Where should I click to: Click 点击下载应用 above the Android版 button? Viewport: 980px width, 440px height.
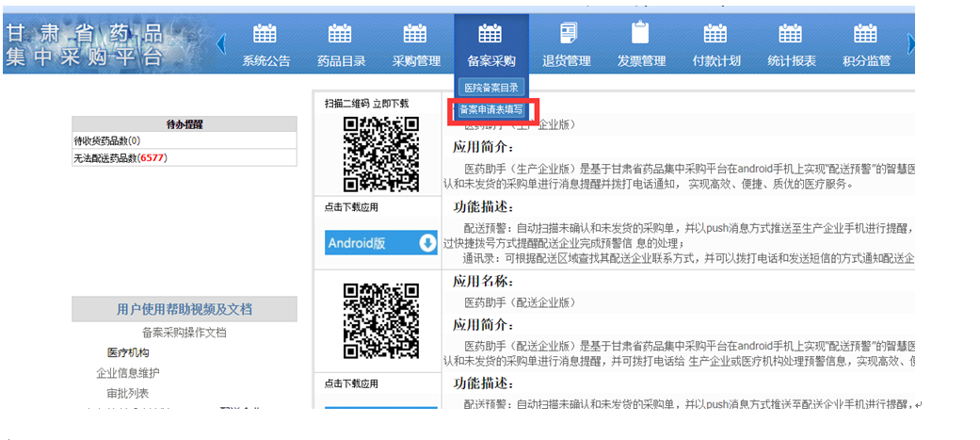[x=351, y=207]
